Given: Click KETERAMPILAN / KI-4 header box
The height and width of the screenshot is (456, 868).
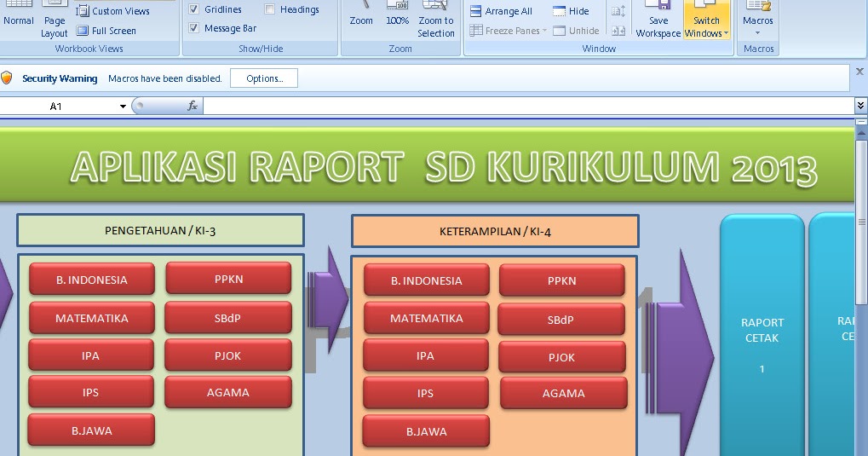Looking at the screenshot, I should [495, 231].
